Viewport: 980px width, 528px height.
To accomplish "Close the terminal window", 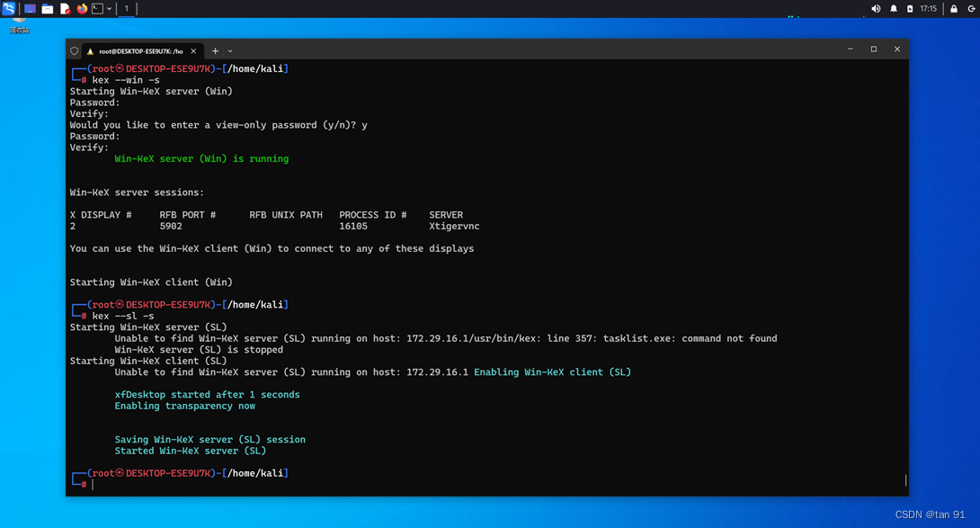I will coord(897,49).
